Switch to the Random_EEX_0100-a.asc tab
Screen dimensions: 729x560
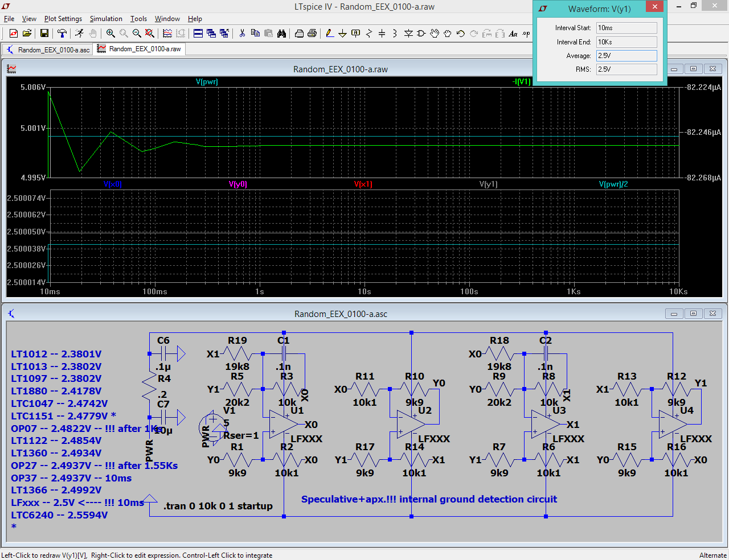pyautogui.click(x=48, y=50)
